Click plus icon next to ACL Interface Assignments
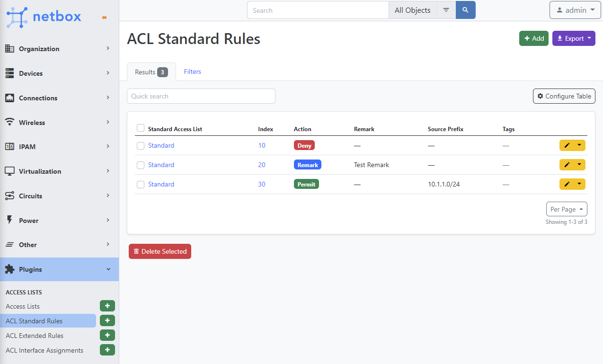The image size is (603, 364). [107, 350]
